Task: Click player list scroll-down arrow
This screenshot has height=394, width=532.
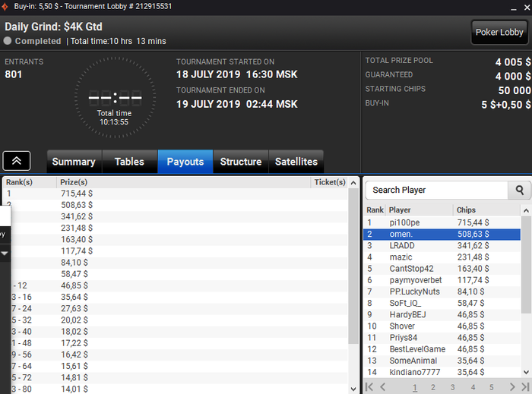Action: 526,372
